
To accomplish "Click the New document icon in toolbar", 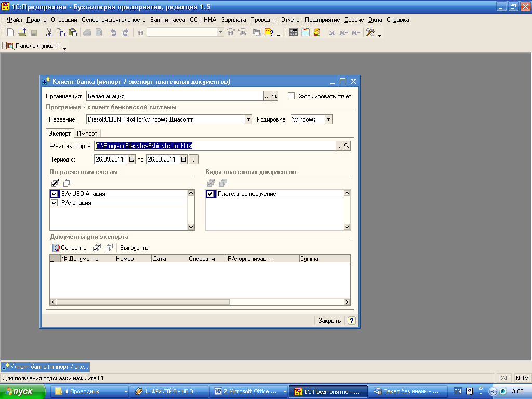I will pos(10,32).
